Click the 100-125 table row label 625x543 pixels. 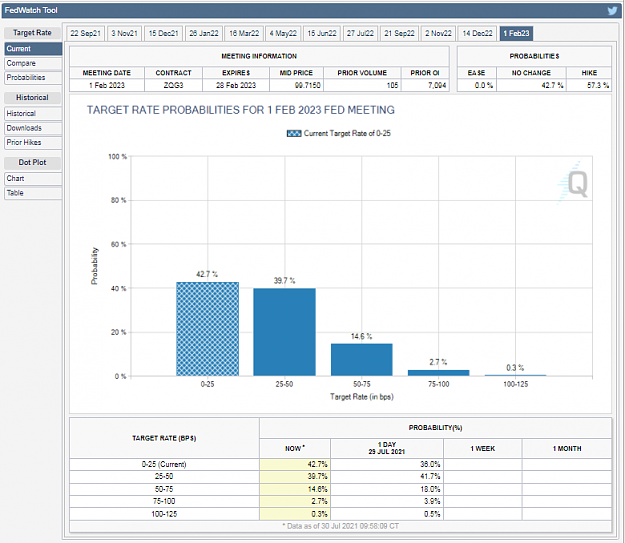click(164, 514)
